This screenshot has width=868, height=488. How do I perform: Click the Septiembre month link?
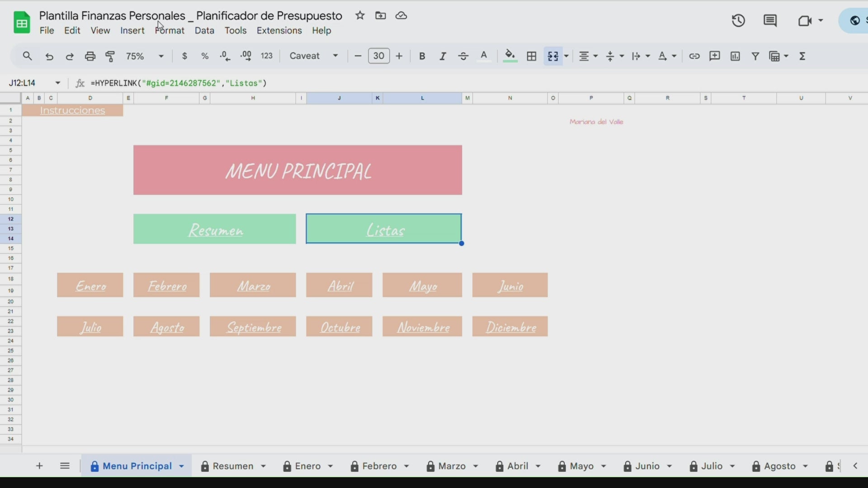pyautogui.click(x=254, y=327)
